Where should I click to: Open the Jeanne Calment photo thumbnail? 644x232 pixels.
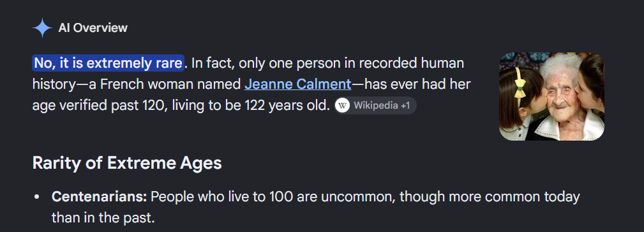click(551, 97)
